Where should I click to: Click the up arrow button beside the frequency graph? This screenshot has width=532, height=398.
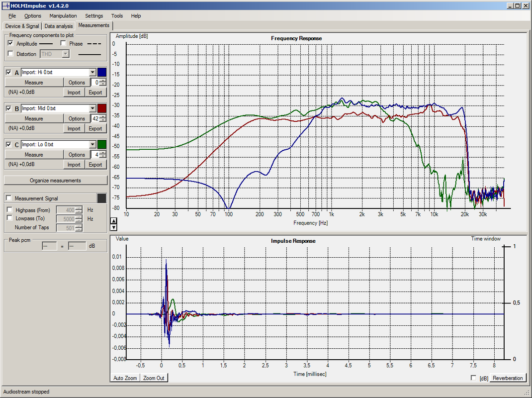(114, 221)
